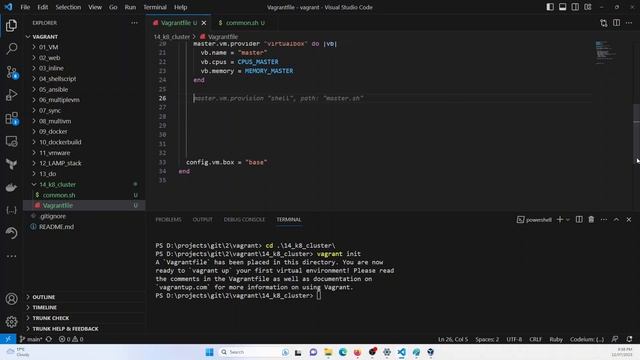Image resolution: width=640 pixels, height=360 pixels.
Task: Click Ln 26, Col 5 cursor position indicator
Action: pos(453,339)
